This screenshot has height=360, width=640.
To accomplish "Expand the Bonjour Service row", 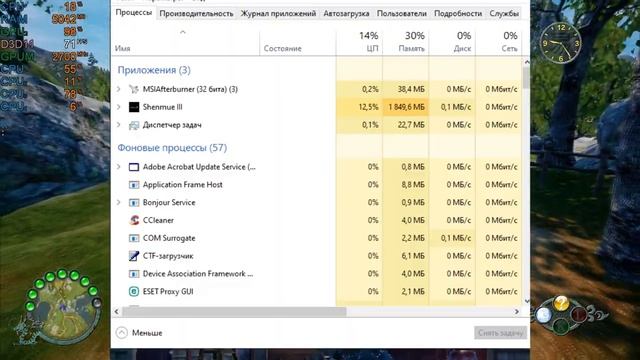I will tap(119, 202).
